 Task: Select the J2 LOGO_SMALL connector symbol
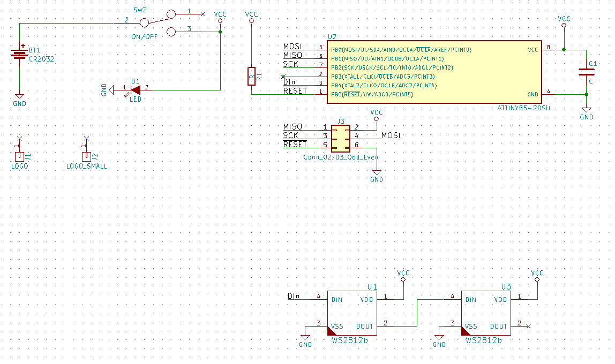(86, 156)
